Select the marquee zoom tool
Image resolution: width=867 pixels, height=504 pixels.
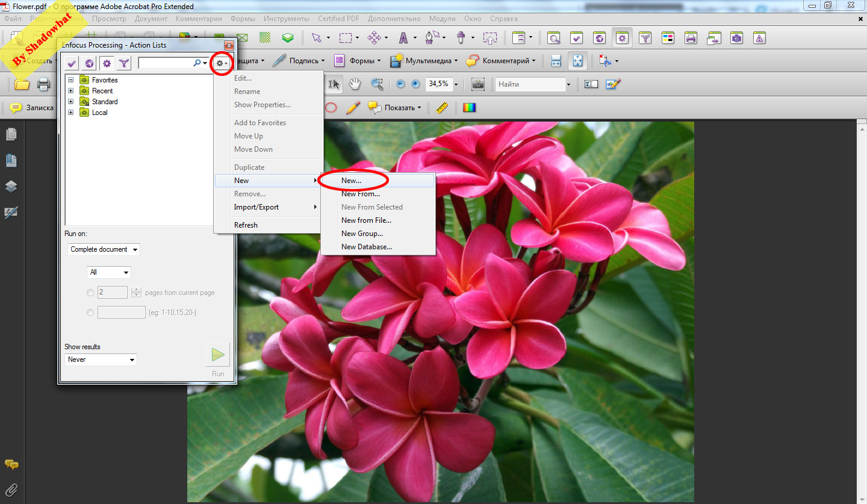(x=377, y=84)
